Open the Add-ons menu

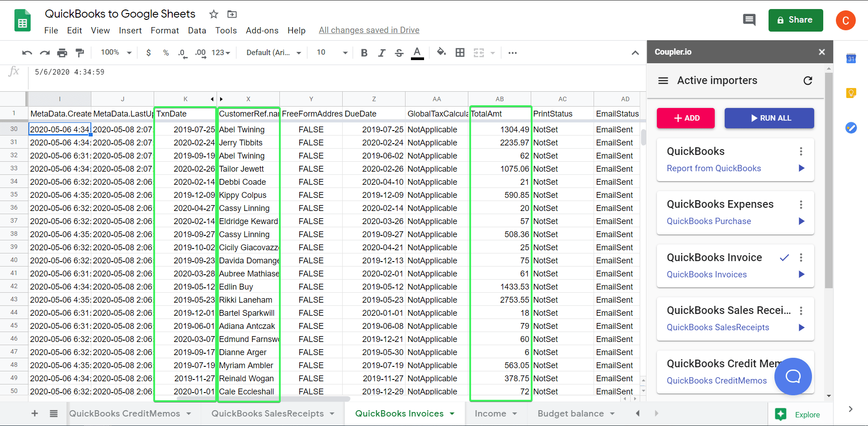tap(262, 30)
